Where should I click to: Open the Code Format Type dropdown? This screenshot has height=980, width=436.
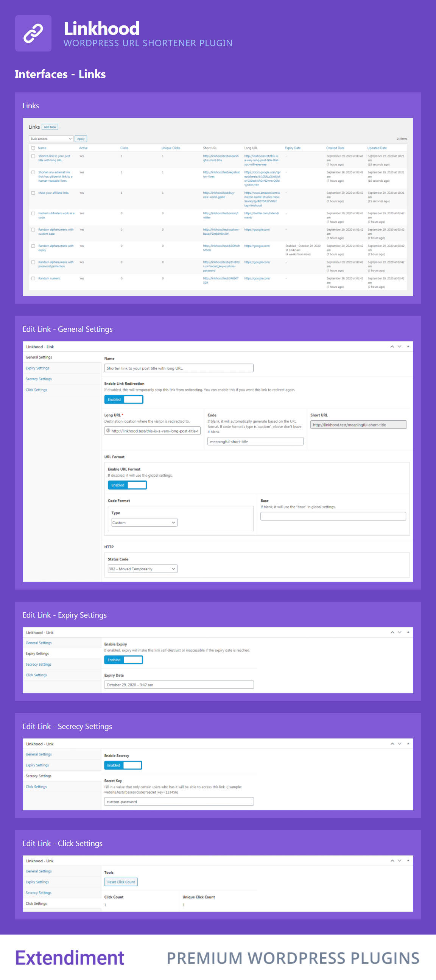coord(145,522)
